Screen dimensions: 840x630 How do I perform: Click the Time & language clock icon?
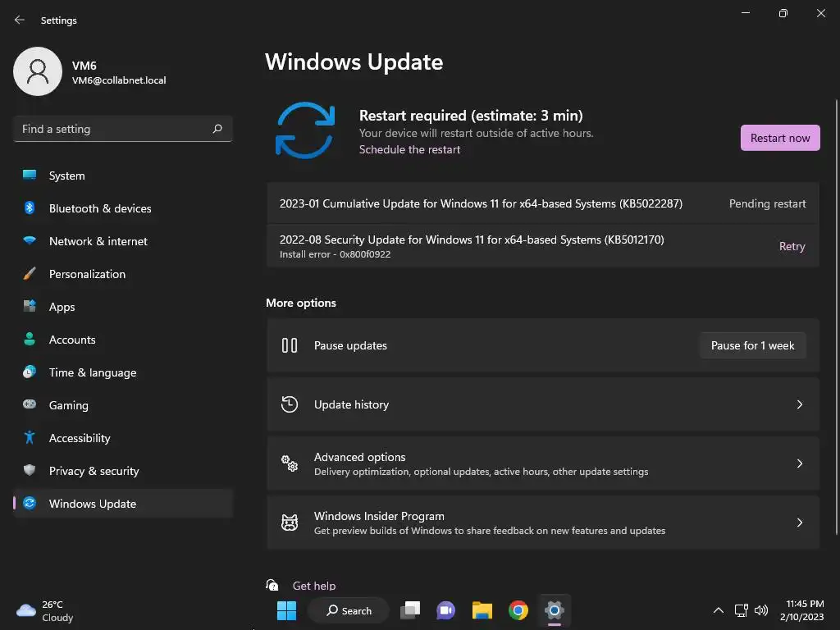tap(30, 372)
